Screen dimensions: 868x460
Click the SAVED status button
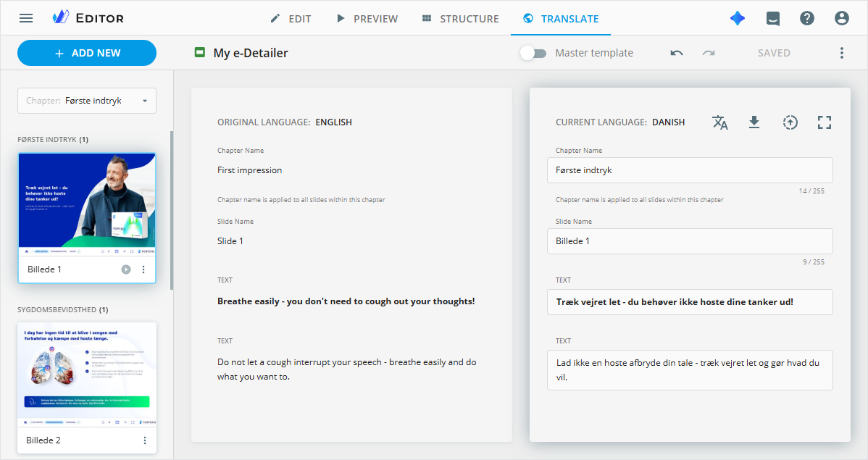pyautogui.click(x=774, y=53)
